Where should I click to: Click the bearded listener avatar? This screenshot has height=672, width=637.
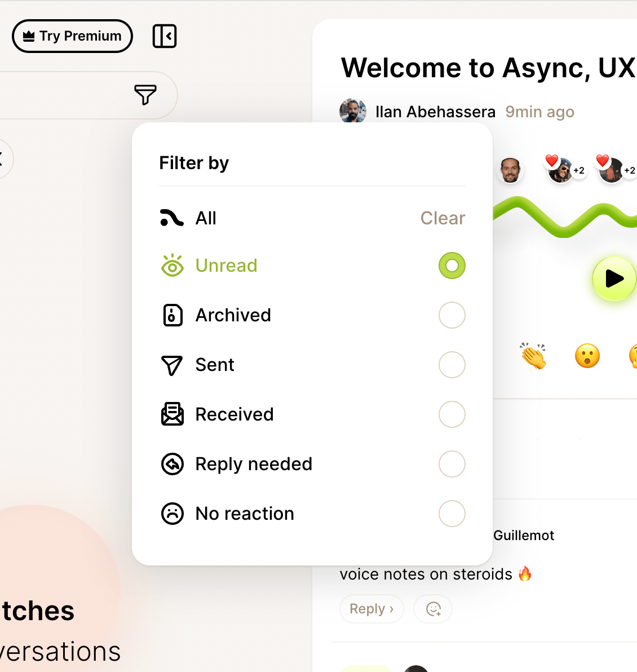click(x=510, y=170)
